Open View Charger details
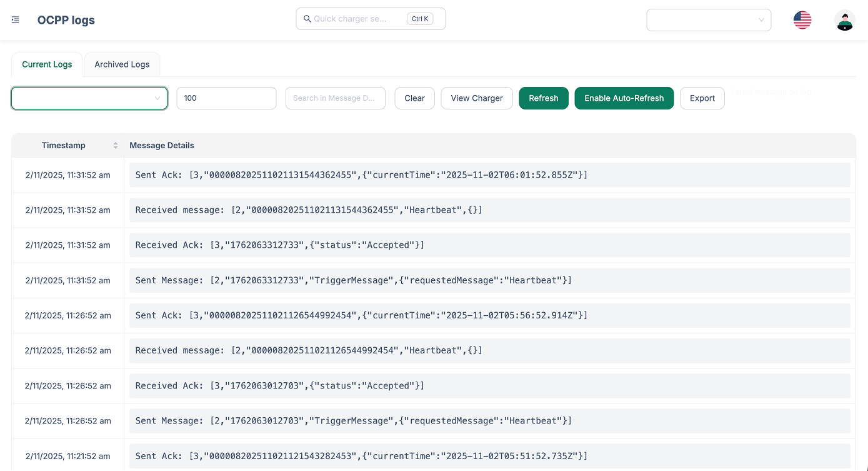This screenshot has width=868, height=471. click(476, 98)
